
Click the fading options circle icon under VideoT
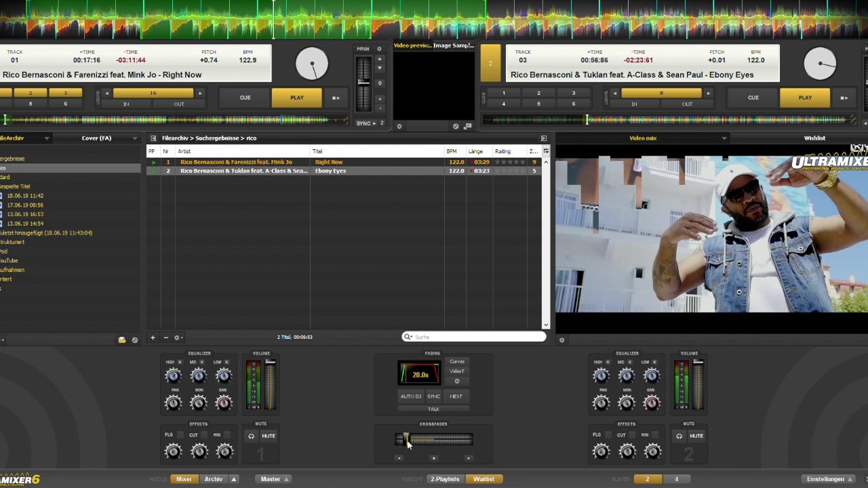456,381
